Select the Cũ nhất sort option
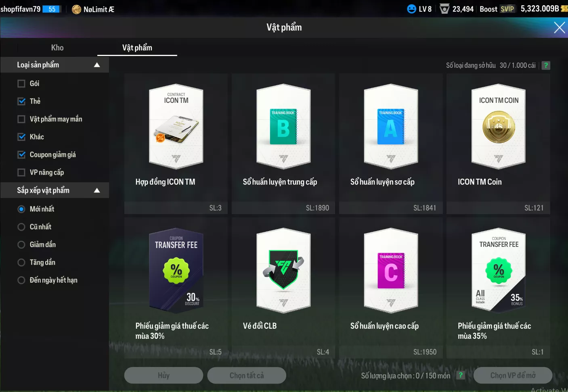Viewport: 568px width, 392px height. coord(21,227)
